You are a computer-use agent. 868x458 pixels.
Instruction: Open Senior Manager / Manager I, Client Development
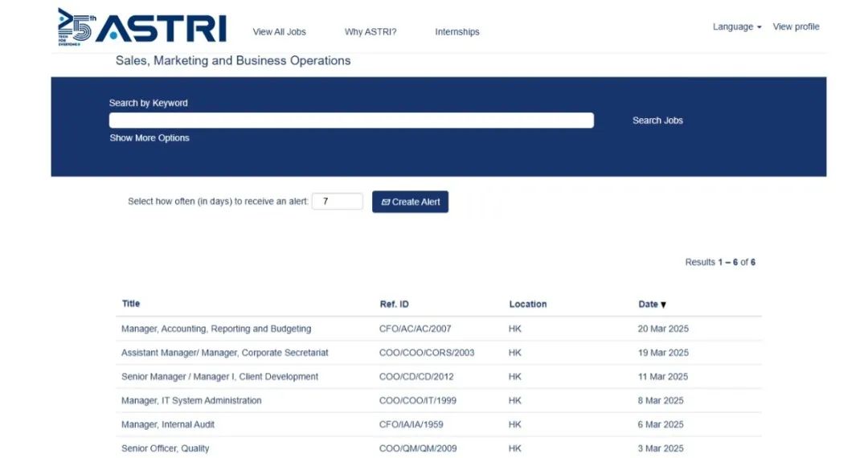pos(219,377)
